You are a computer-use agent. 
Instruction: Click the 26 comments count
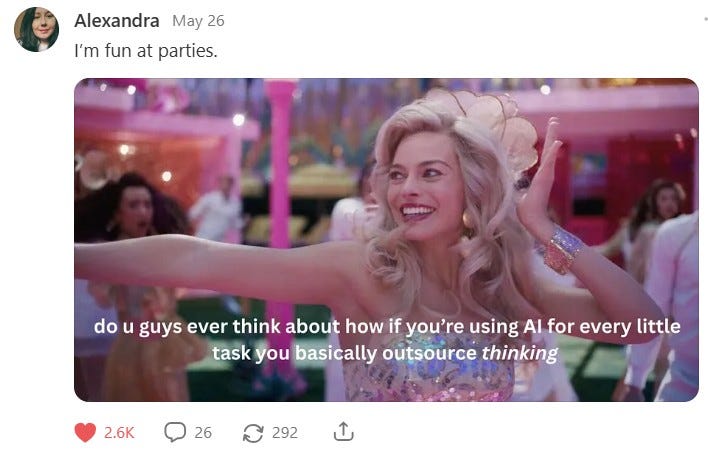click(203, 433)
